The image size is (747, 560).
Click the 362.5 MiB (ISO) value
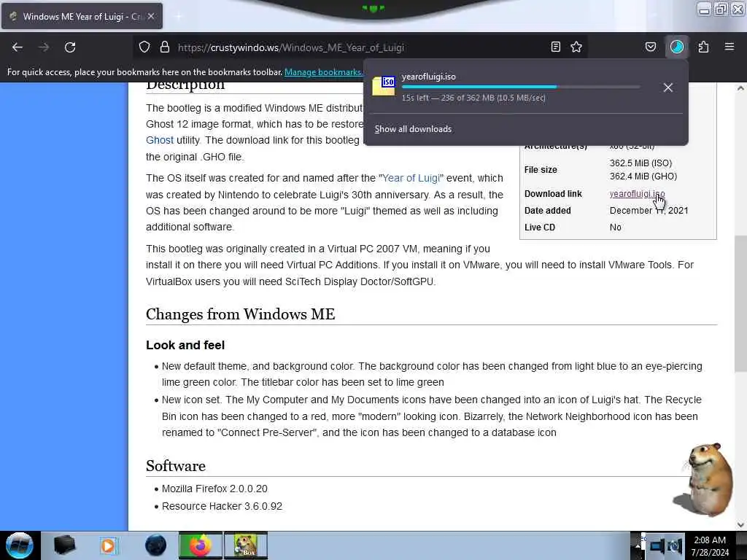[x=640, y=163]
